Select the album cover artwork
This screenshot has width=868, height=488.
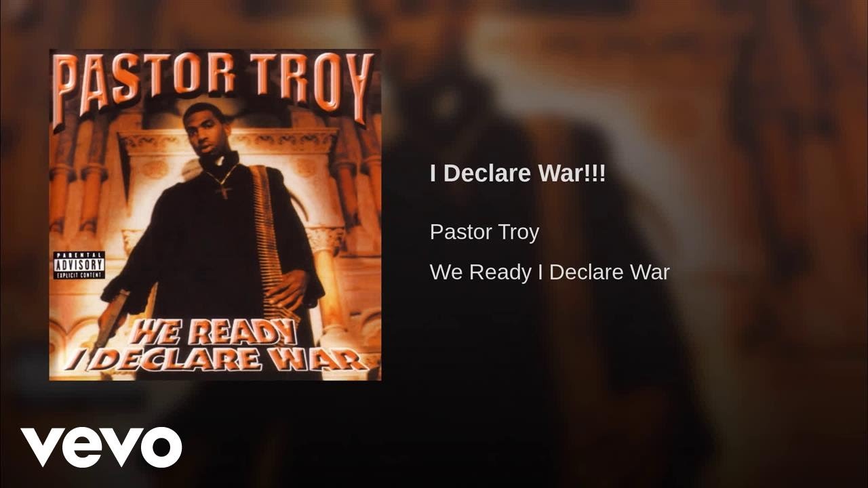pyautogui.click(x=215, y=215)
